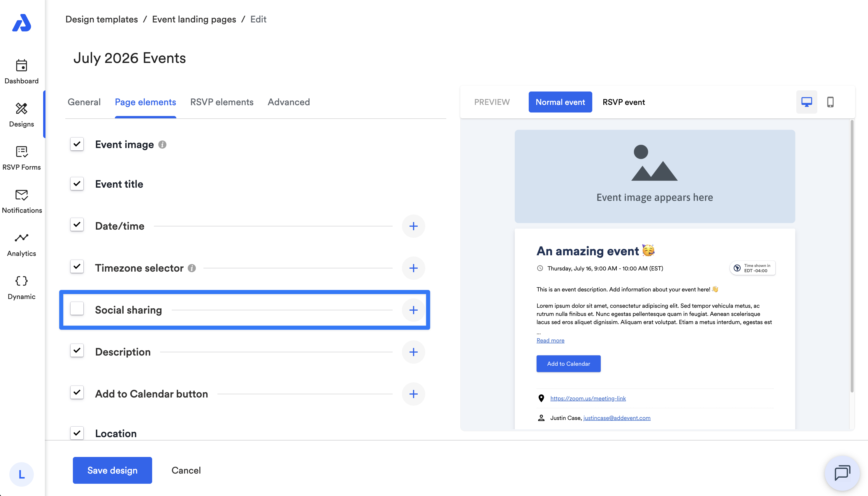Select the Page elements tab
868x496 pixels.
point(145,102)
